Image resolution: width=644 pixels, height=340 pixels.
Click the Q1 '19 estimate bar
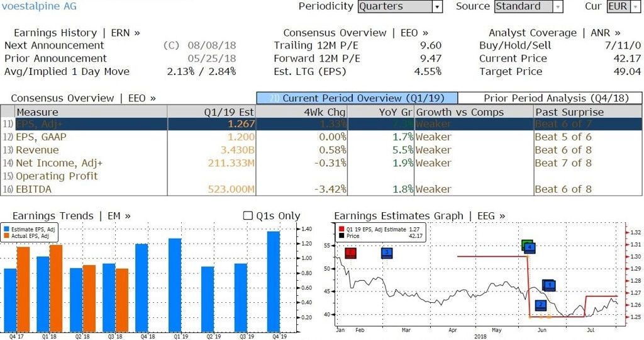[x=175, y=285]
